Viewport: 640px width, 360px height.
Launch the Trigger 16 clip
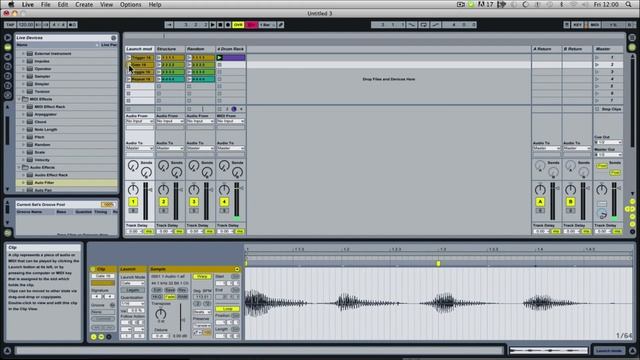click(129, 58)
